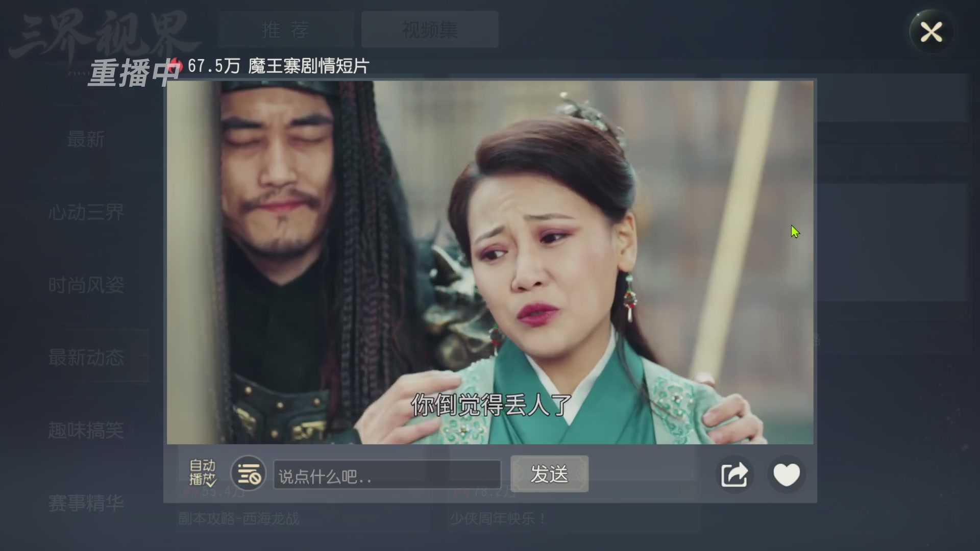Open the 心动三界 sidebar category
The image size is (980, 551).
tap(86, 212)
